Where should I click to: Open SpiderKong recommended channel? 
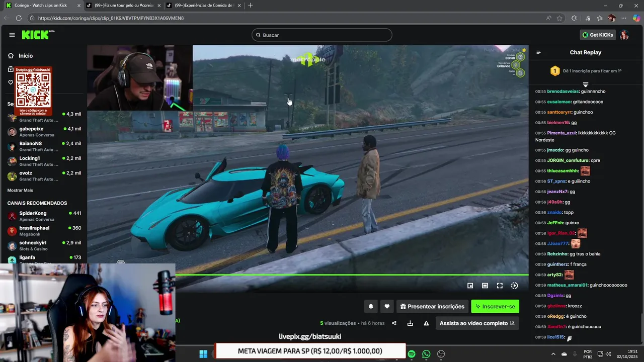tap(44, 216)
